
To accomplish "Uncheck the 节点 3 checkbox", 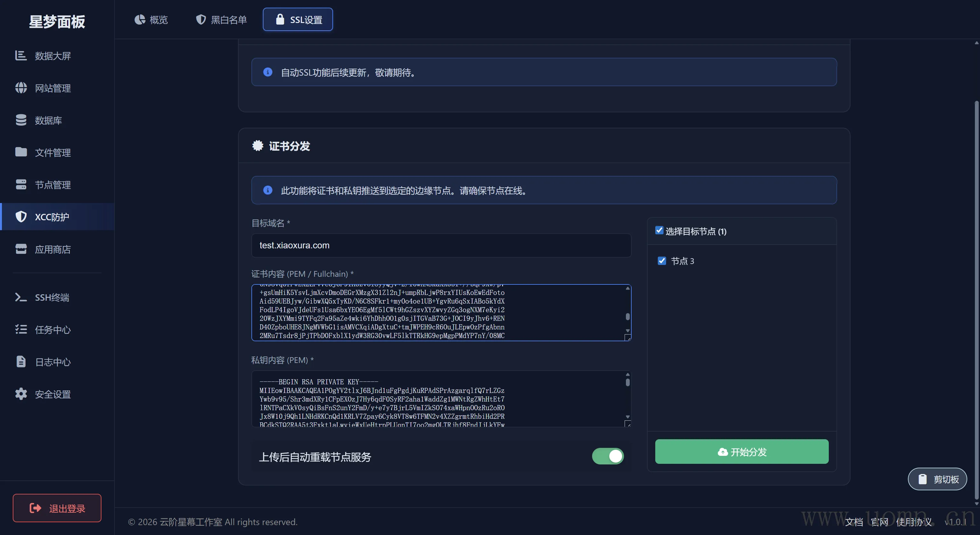I will [662, 261].
